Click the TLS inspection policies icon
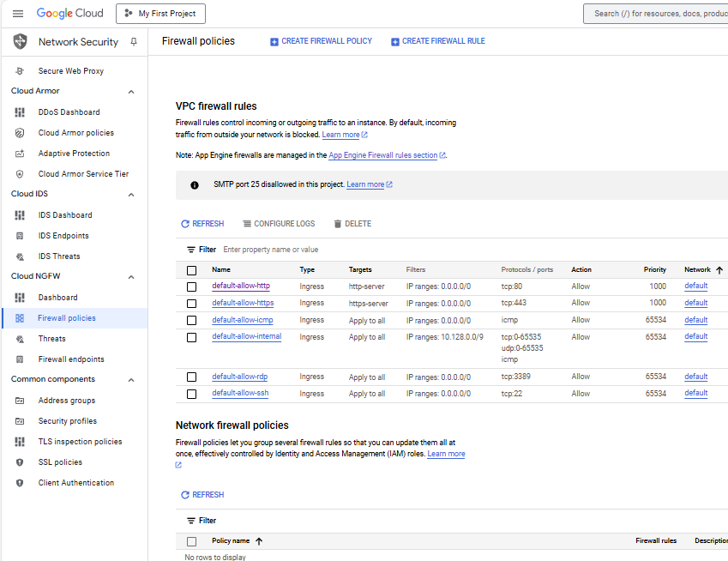This screenshot has width=728, height=561. (x=20, y=442)
